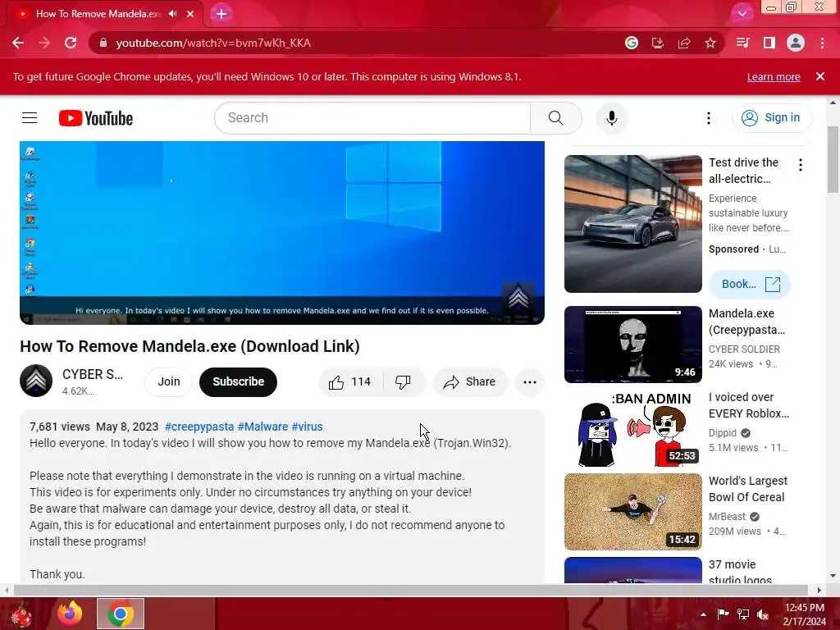The height and width of the screenshot is (630, 840).
Task: Dislike this video
Action: [x=404, y=382]
